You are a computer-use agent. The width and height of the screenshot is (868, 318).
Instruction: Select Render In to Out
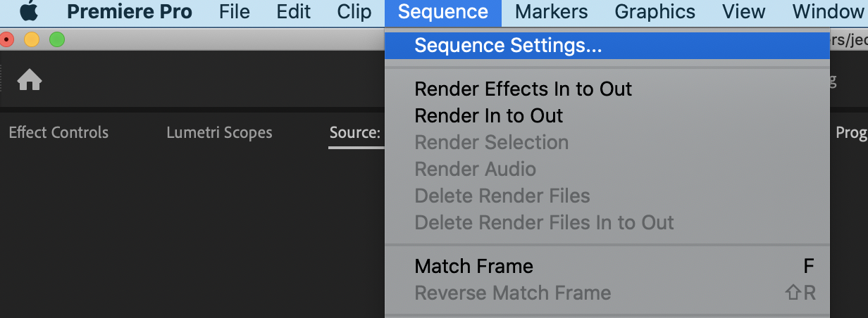488,116
